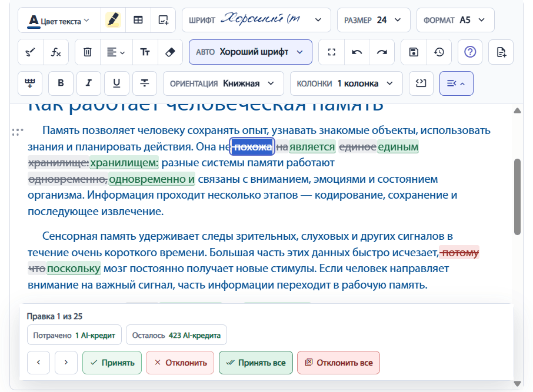The image size is (533, 392).
Task: Click the code embed bracket icon
Action: pyautogui.click(x=421, y=83)
